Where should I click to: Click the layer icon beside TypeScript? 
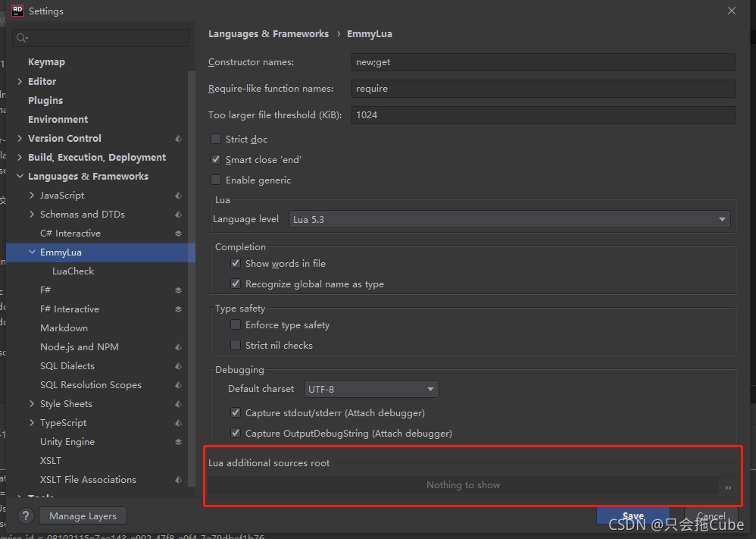178,423
